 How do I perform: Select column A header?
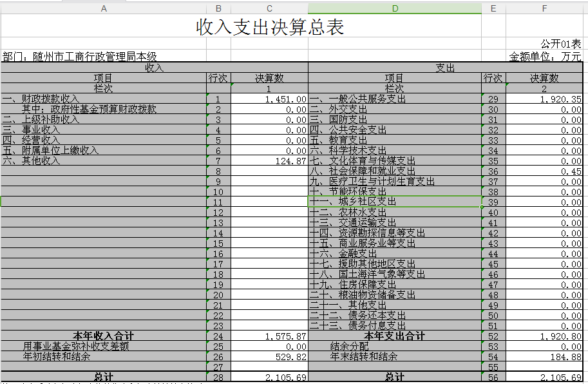tap(103, 8)
